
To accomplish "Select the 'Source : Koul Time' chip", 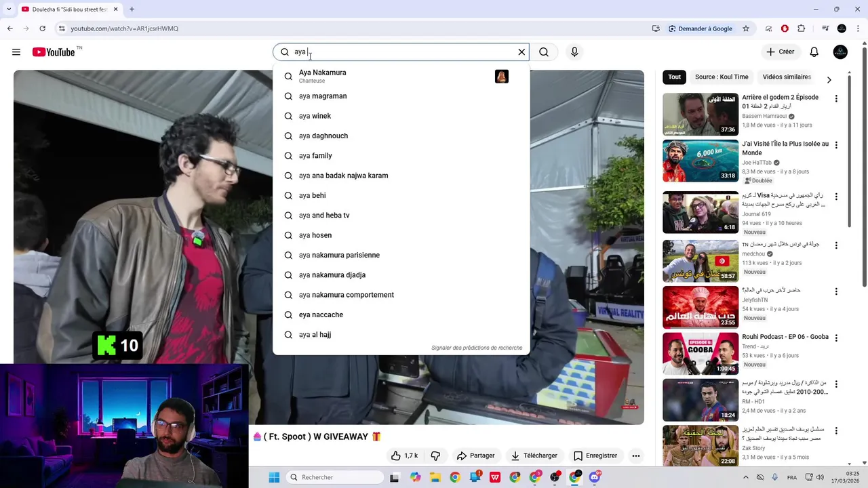I will click(x=722, y=77).
